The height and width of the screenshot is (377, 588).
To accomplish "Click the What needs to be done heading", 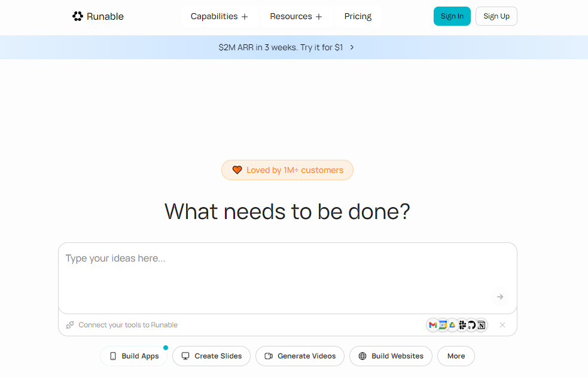I will (287, 212).
